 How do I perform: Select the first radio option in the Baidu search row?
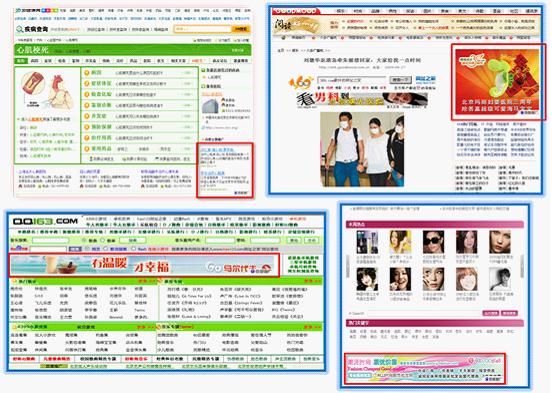[88, 249]
